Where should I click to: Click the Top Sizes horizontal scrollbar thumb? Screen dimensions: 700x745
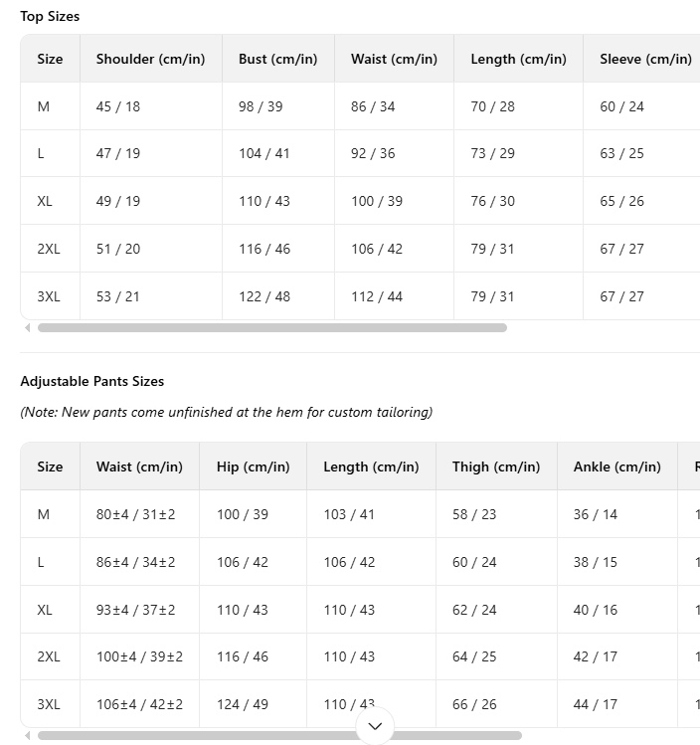[x=272, y=328]
